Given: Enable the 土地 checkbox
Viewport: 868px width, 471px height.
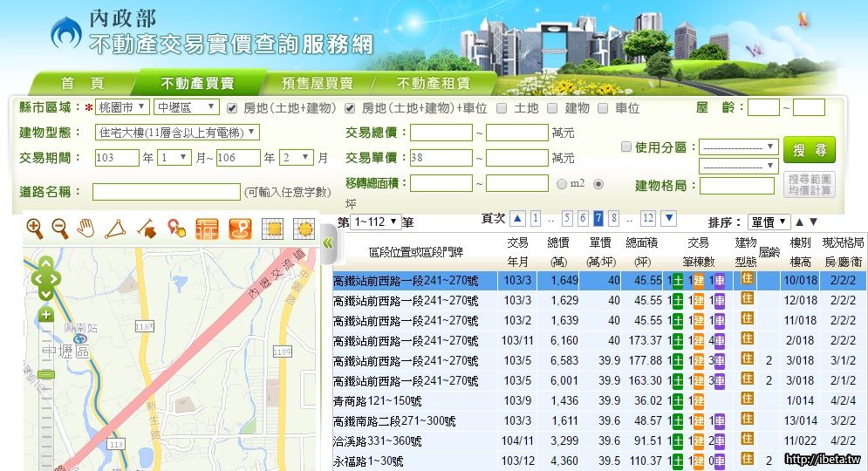Looking at the screenshot, I should tap(502, 108).
